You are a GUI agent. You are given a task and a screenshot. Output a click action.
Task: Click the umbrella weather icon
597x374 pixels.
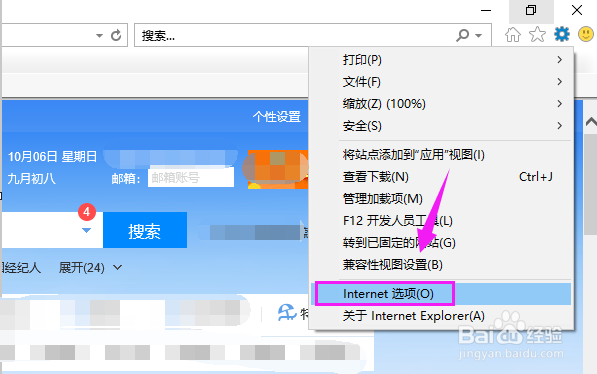click(x=287, y=313)
